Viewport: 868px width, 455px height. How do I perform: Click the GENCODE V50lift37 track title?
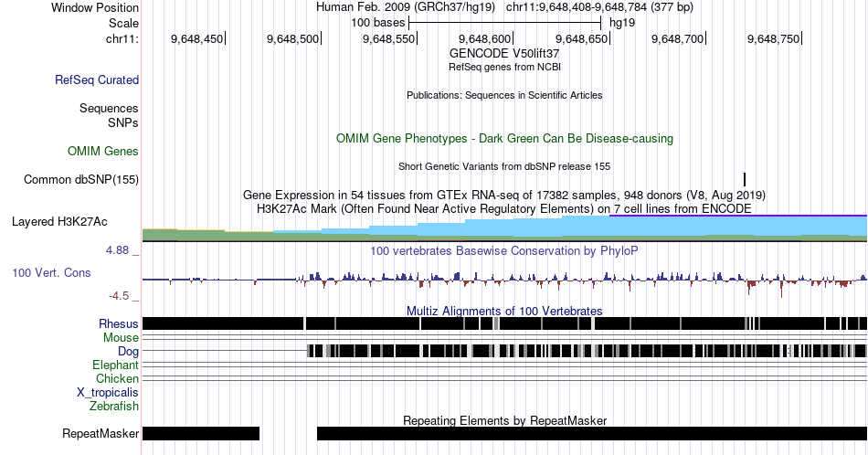(504, 54)
